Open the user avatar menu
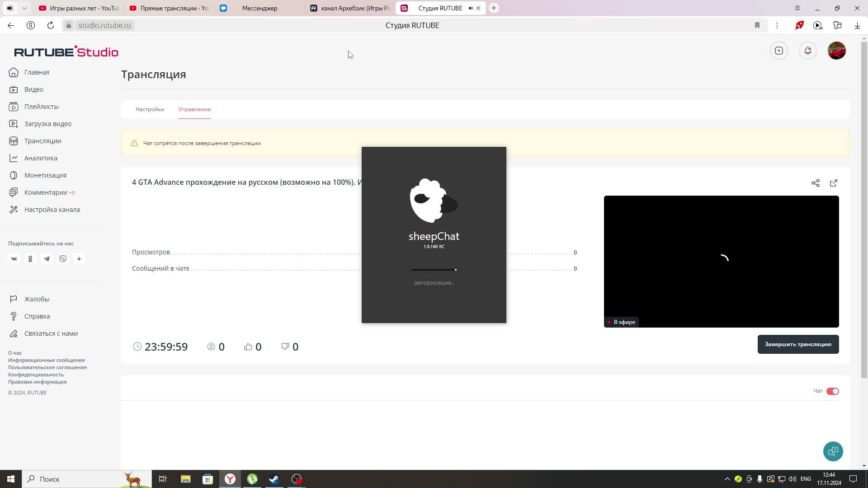Viewport: 868px width, 488px height. coord(836,51)
